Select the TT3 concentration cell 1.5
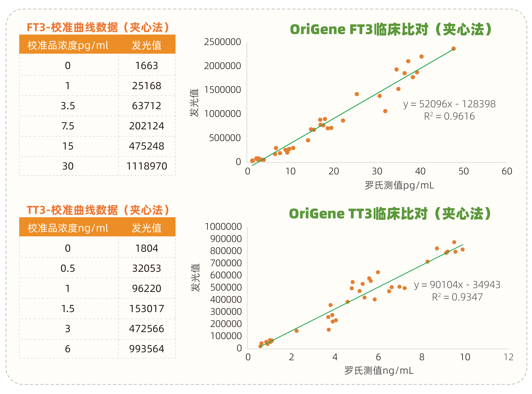Viewport: 532px width, 394px height. point(68,309)
